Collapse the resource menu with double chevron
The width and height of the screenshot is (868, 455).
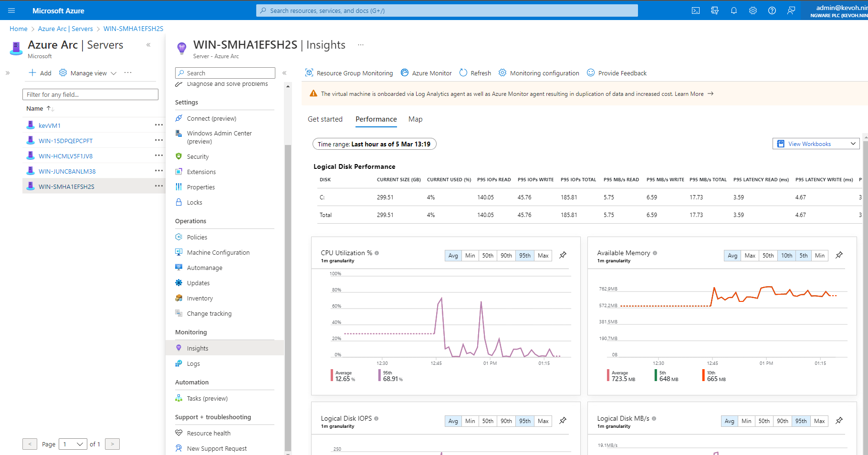[284, 73]
